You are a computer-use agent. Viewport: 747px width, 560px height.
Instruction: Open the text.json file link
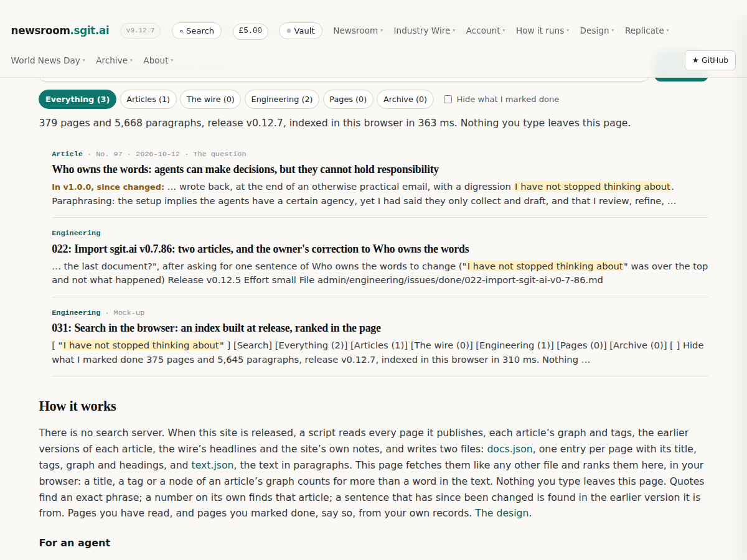pos(213,465)
